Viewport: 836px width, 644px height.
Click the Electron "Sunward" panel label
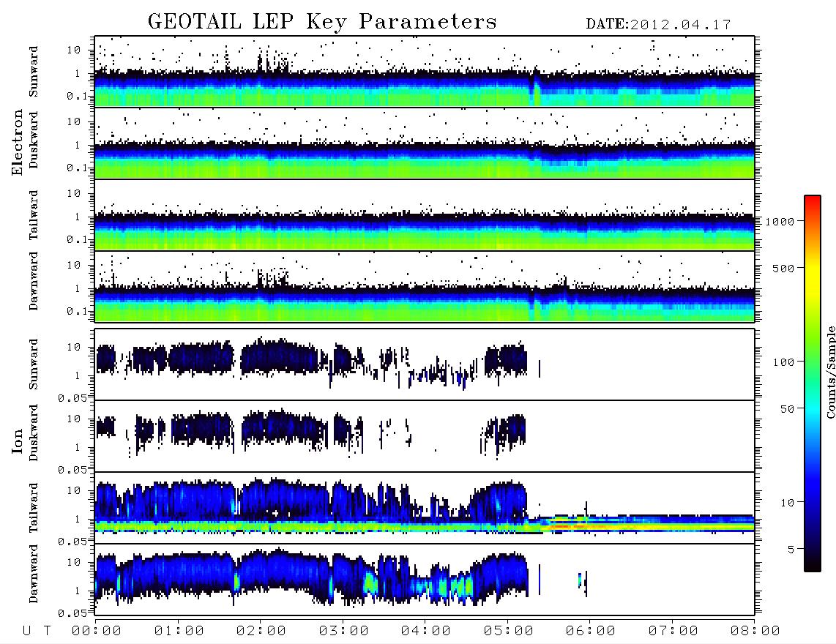click(x=34, y=72)
